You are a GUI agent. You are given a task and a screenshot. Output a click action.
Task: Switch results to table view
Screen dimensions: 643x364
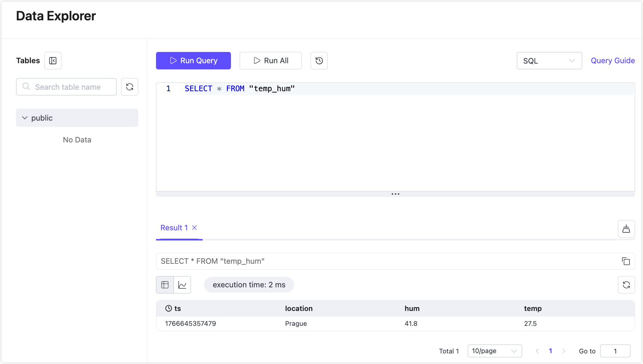(x=165, y=285)
